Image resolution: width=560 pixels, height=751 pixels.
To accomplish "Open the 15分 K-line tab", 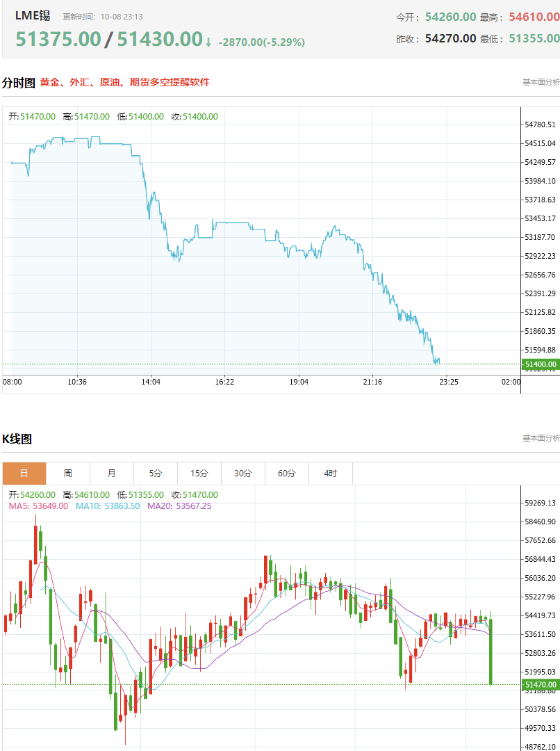I will (199, 474).
